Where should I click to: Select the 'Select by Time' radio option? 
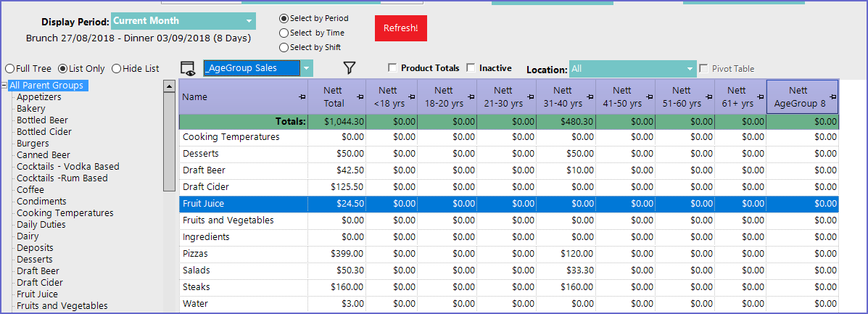pyautogui.click(x=284, y=33)
